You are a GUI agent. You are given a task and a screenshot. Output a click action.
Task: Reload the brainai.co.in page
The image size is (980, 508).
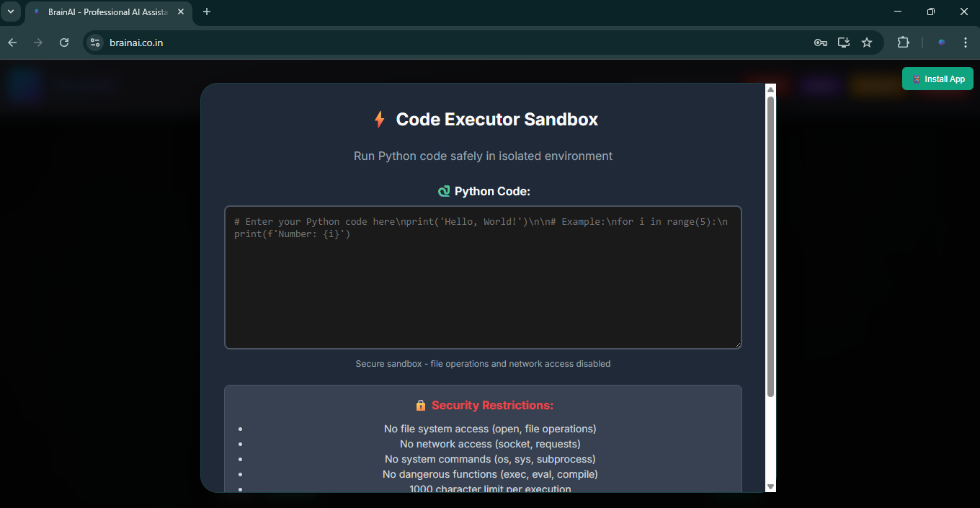pyautogui.click(x=64, y=43)
